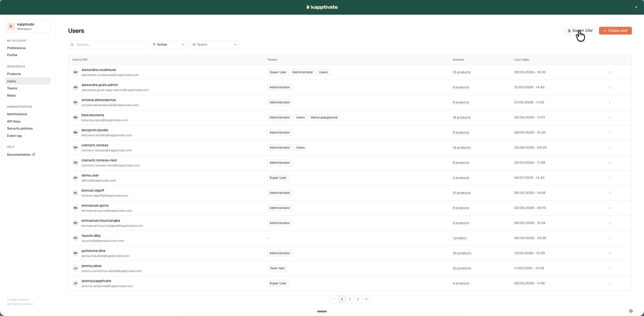
Task: Open user duncan.legoff name
Action: pos(93,190)
